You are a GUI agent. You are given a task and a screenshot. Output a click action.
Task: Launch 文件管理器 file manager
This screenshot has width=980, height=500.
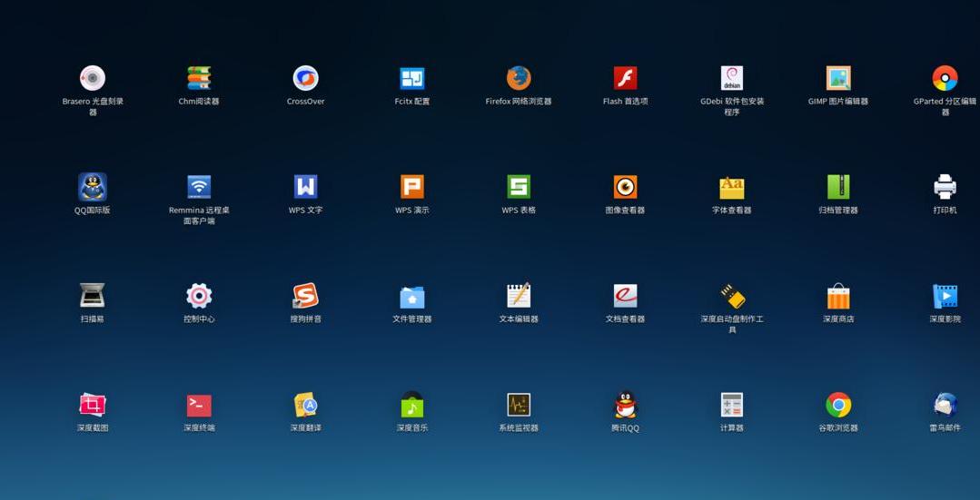pyautogui.click(x=411, y=297)
